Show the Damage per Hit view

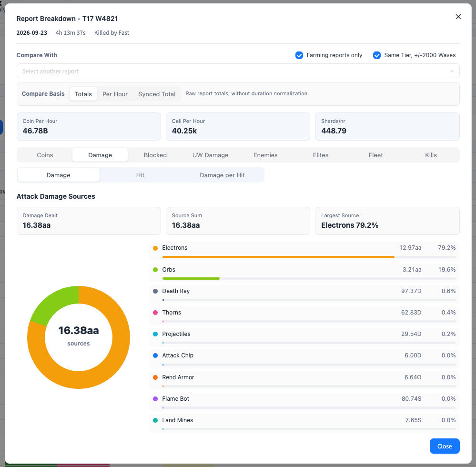pyautogui.click(x=222, y=175)
